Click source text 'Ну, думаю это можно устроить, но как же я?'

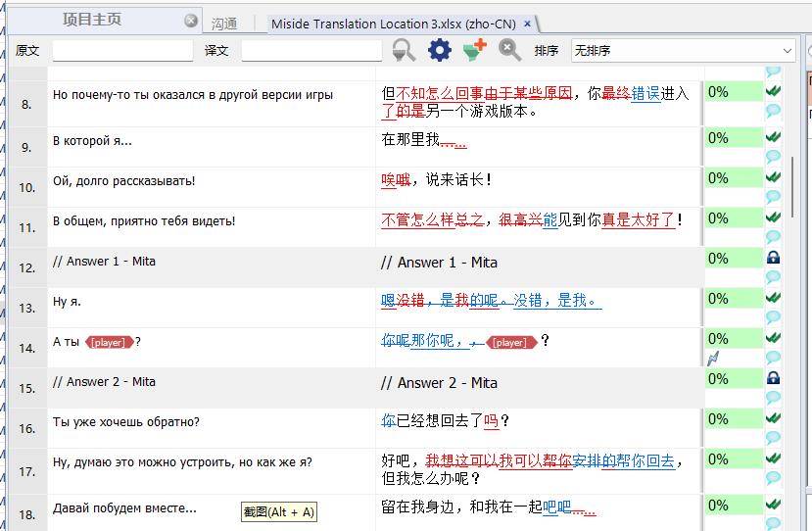tap(182, 462)
